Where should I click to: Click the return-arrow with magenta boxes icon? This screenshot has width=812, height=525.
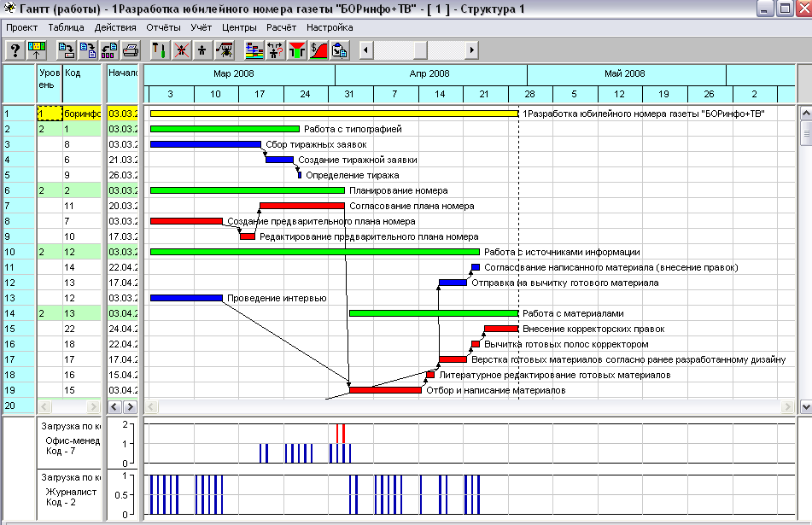click(x=109, y=50)
